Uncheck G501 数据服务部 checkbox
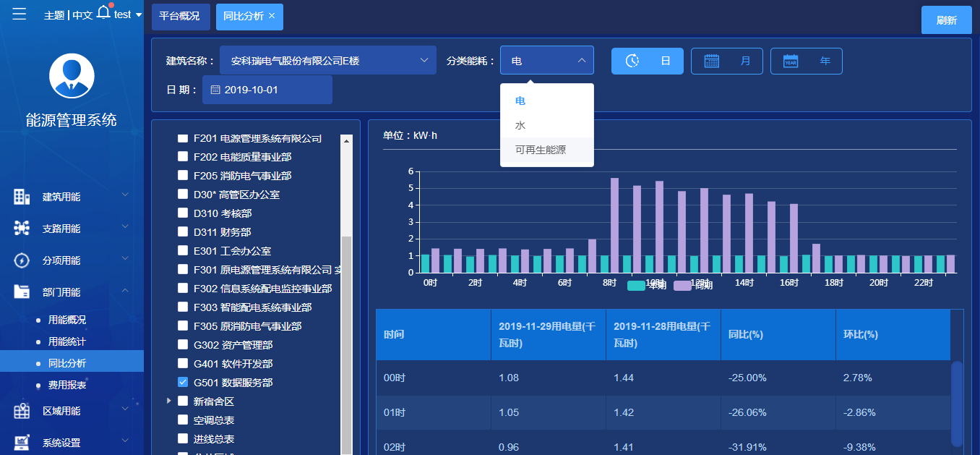The image size is (980, 455). click(183, 383)
